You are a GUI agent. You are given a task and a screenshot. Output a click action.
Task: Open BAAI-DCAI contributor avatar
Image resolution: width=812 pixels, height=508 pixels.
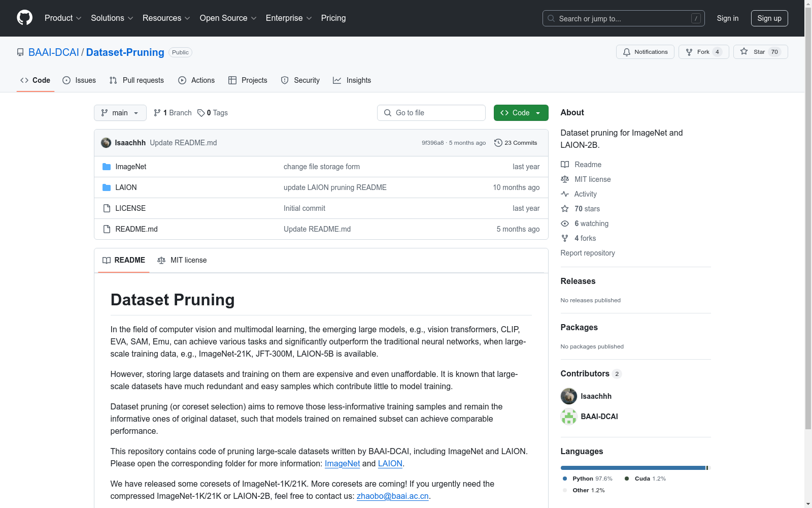pyautogui.click(x=569, y=417)
